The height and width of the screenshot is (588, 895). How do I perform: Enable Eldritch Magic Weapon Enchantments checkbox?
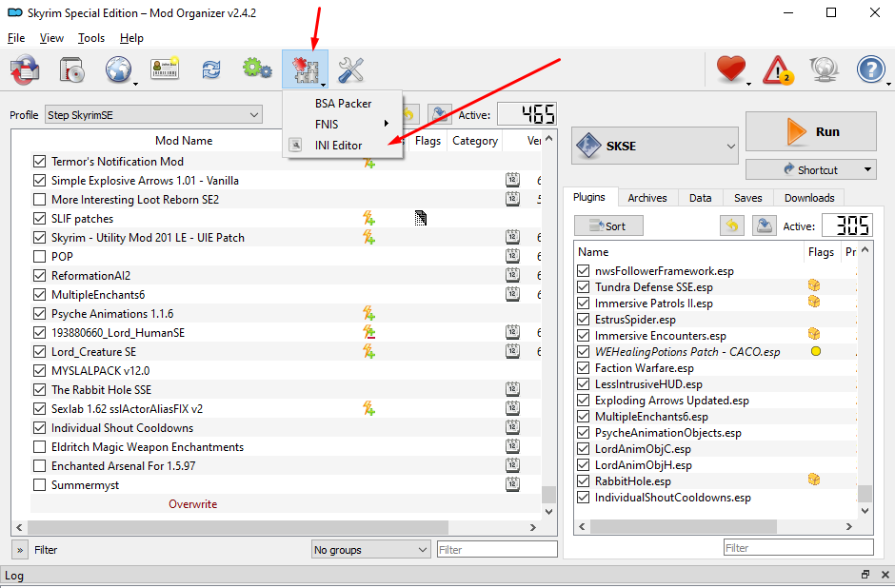39,446
